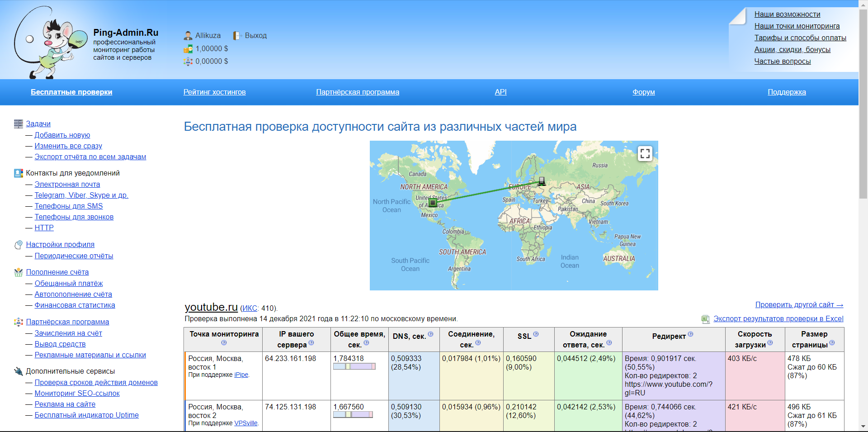Click the page vertical scrollbar

click(x=863, y=104)
